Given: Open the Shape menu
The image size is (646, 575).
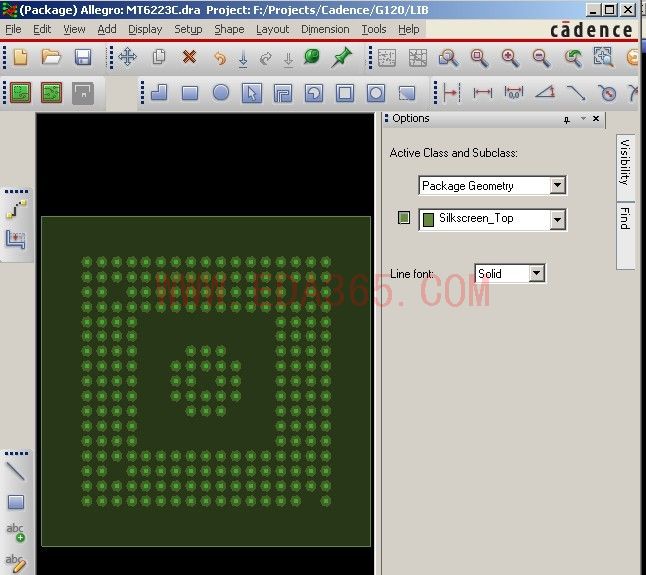Looking at the screenshot, I should pyautogui.click(x=229, y=29).
